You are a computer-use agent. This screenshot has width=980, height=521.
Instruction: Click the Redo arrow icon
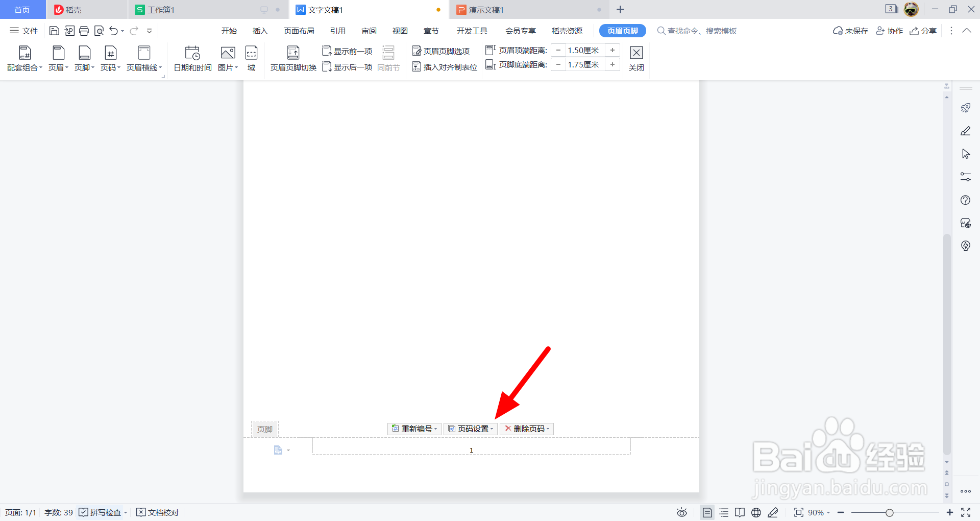(x=134, y=31)
